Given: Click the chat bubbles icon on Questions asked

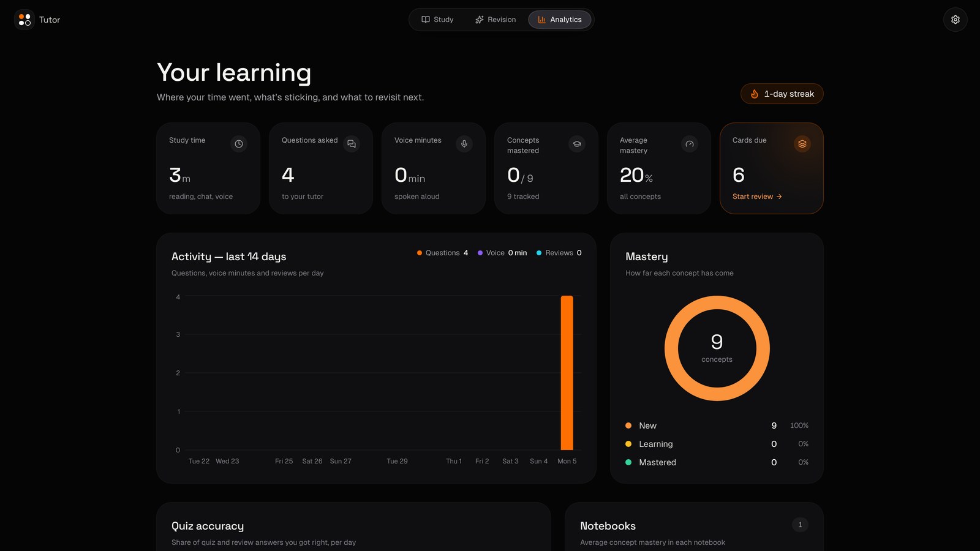Looking at the screenshot, I should (x=352, y=144).
